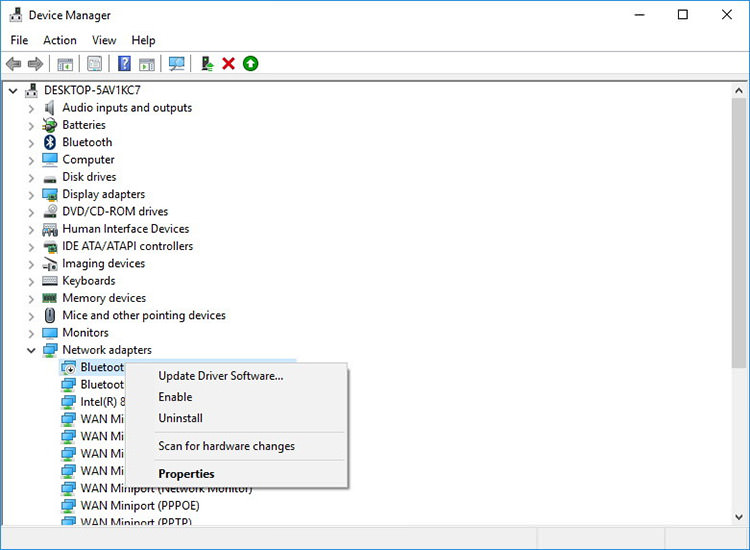Click the green arrow Enable device toolbar icon
Screen dimensions: 750x550
(250, 64)
